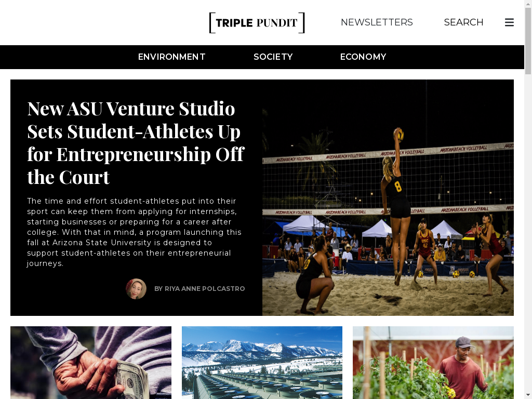Click the byline Riya Anne Polcastro
The width and height of the screenshot is (532, 399).
(x=199, y=289)
